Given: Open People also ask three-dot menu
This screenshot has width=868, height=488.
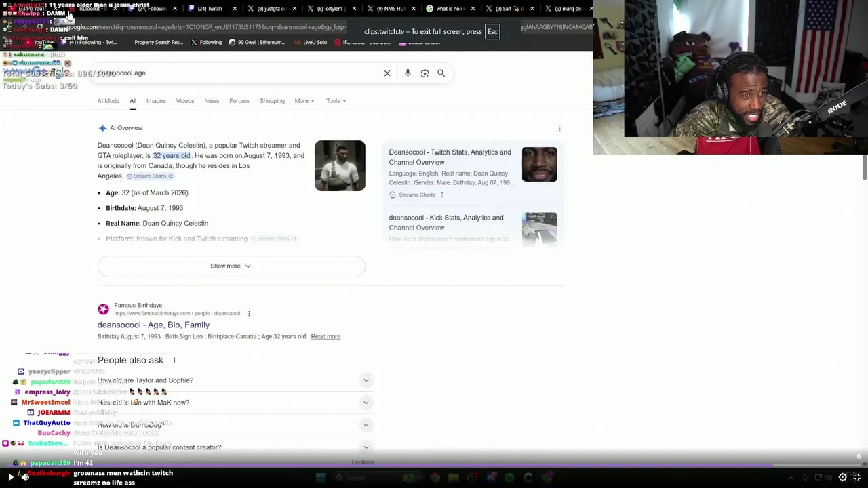Looking at the screenshot, I should click(174, 361).
